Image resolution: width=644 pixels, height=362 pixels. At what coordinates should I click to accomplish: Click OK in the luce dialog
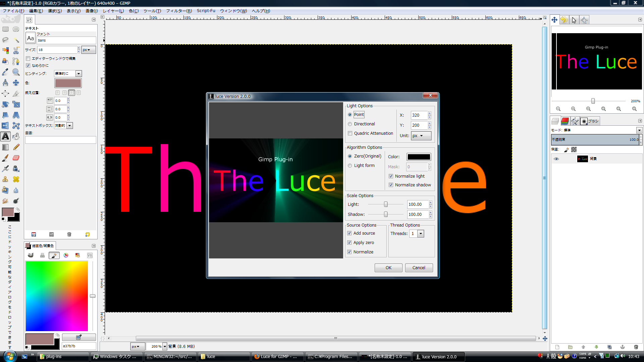pyautogui.click(x=388, y=268)
